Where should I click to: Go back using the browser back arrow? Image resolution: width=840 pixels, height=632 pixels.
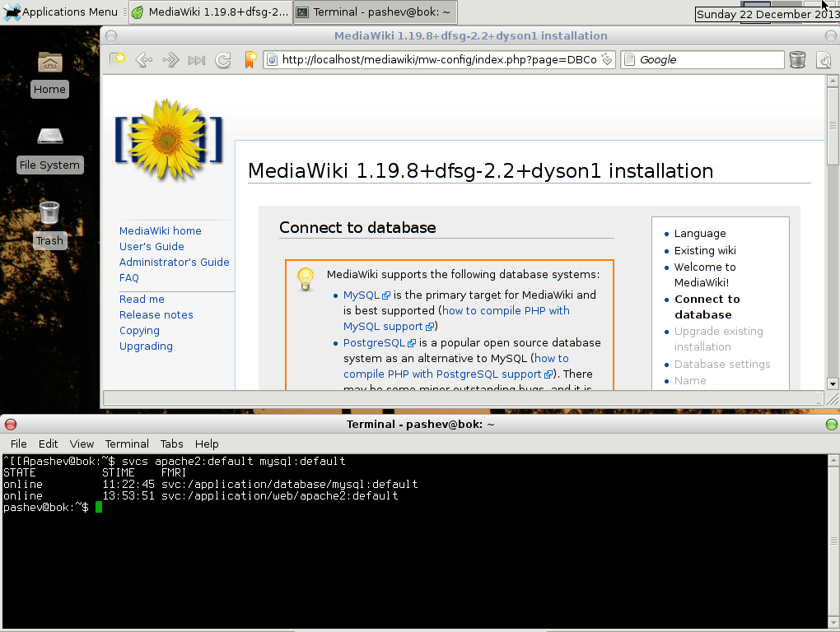point(143,59)
